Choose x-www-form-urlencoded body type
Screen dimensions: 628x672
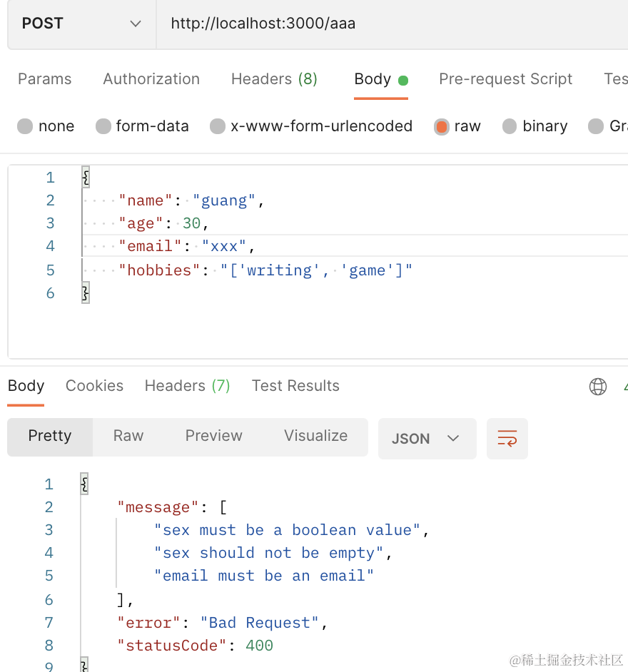(x=218, y=126)
